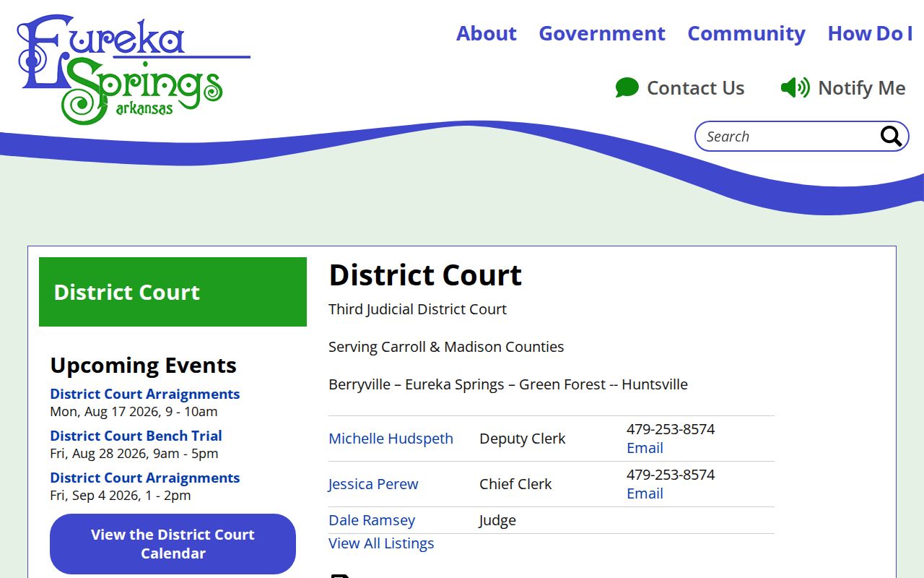
Task: Click View All Listings link
Action: [x=381, y=543]
